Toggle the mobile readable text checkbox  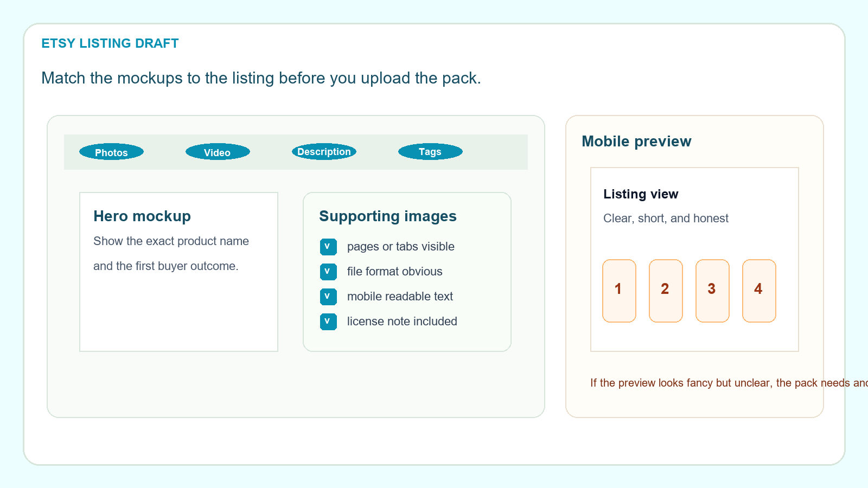click(328, 297)
